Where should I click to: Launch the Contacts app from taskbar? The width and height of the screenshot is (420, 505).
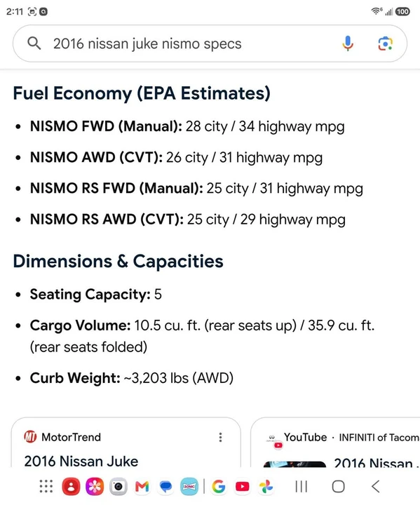pos(71,486)
